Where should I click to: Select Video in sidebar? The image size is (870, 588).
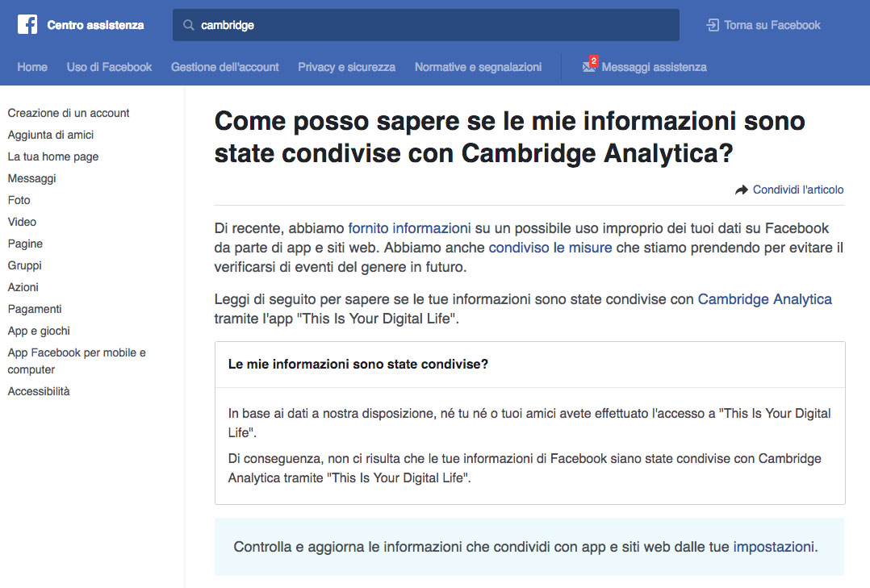click(23, 222)
